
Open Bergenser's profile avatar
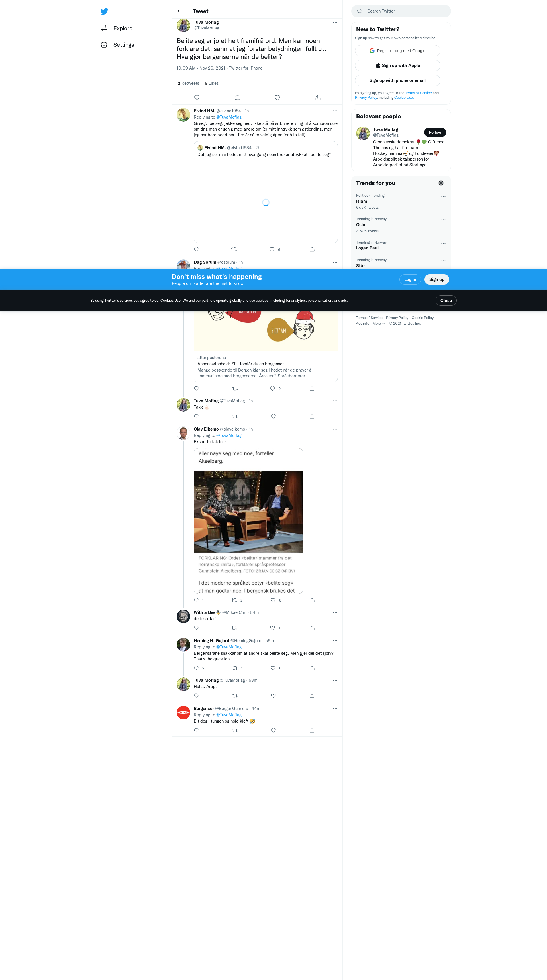(x=183, y=713)
